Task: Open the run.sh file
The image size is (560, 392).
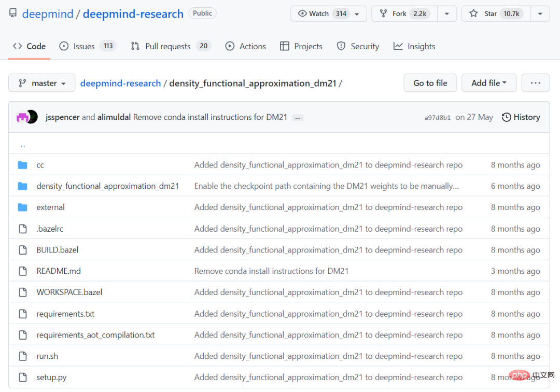Action: click(47, 356)
